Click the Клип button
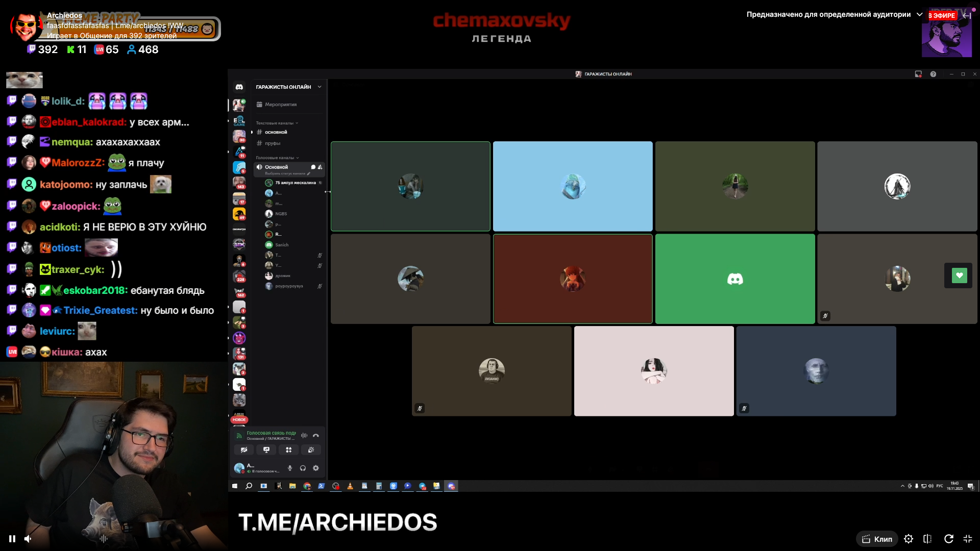 877,539
